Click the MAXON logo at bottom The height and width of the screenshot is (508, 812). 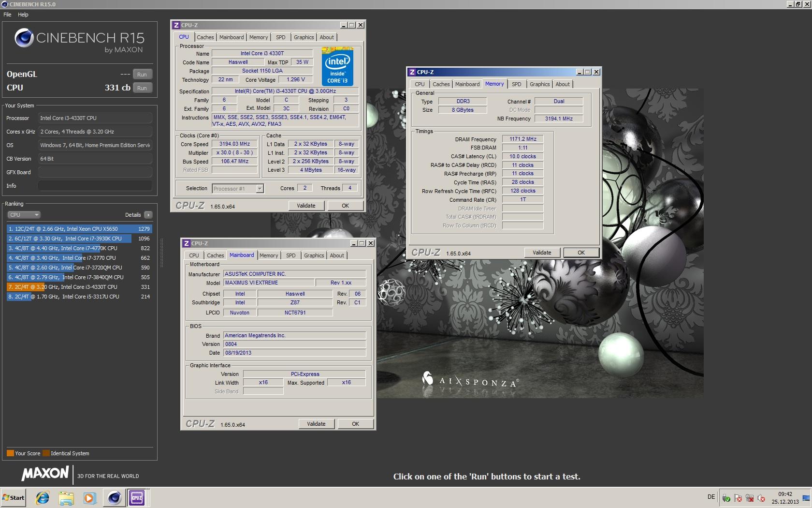(x=45, y=474)
